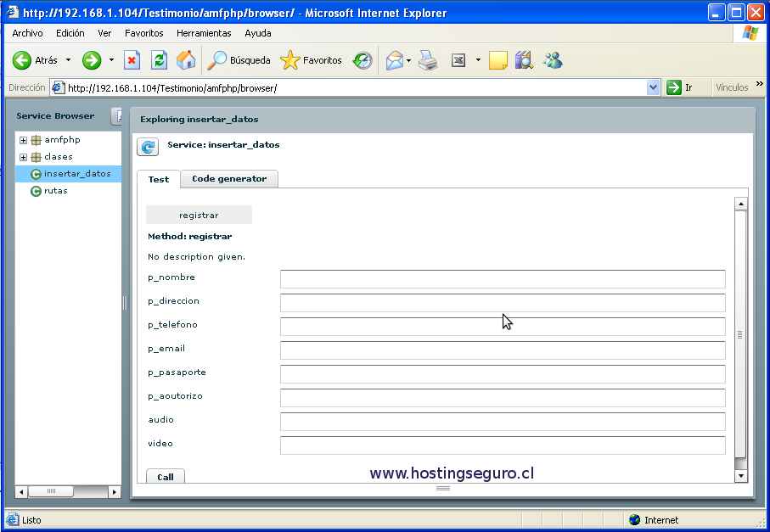Open the Ayuda menu
The image size is (770, 532).
click(x=258, y=33)
